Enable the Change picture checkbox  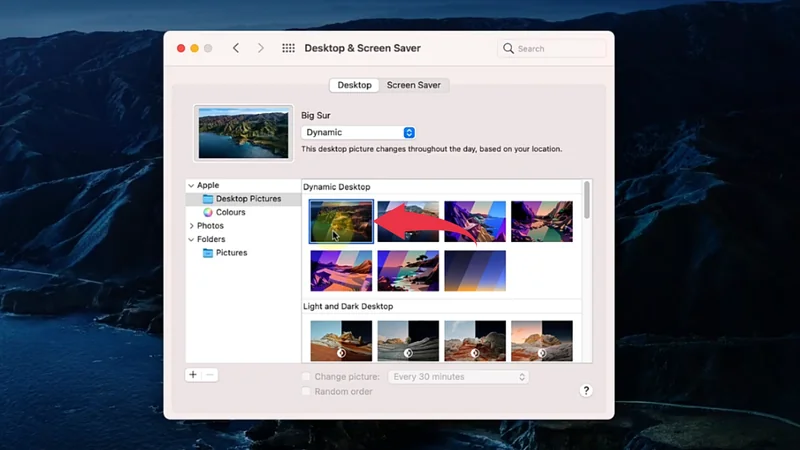coord(307,377)
